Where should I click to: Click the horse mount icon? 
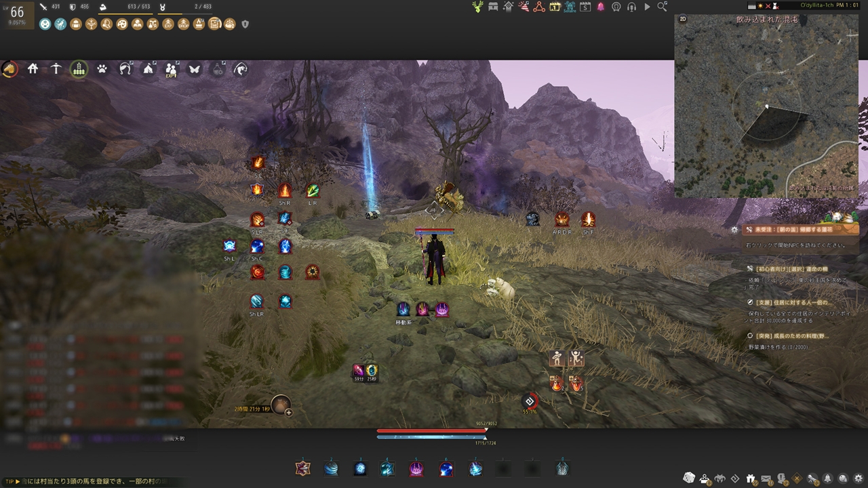(x=9, y=68)
